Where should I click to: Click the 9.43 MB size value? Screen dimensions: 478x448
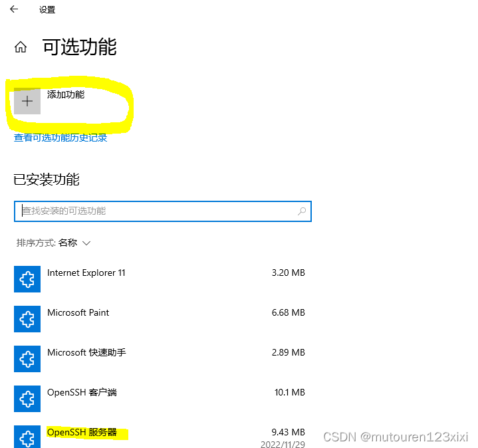coord(289,432)
